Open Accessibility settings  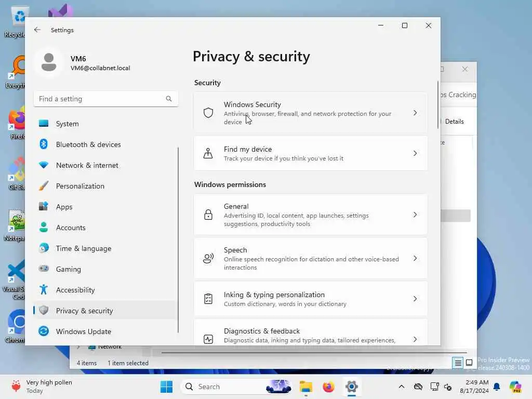105,290
